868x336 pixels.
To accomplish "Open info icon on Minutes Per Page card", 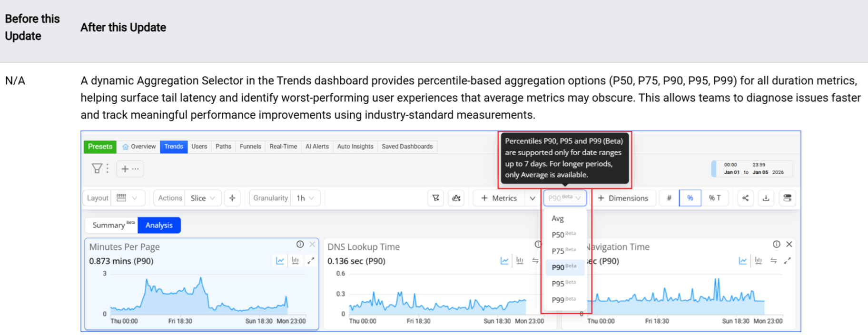I will pos(300,244).
